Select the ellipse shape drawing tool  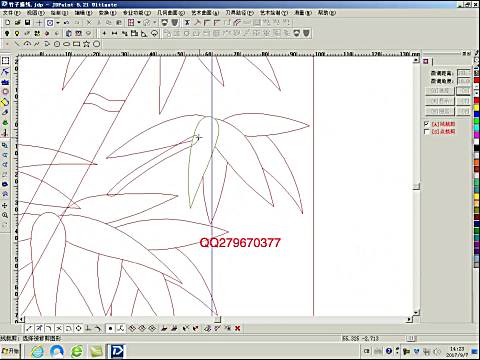(67, 44)
